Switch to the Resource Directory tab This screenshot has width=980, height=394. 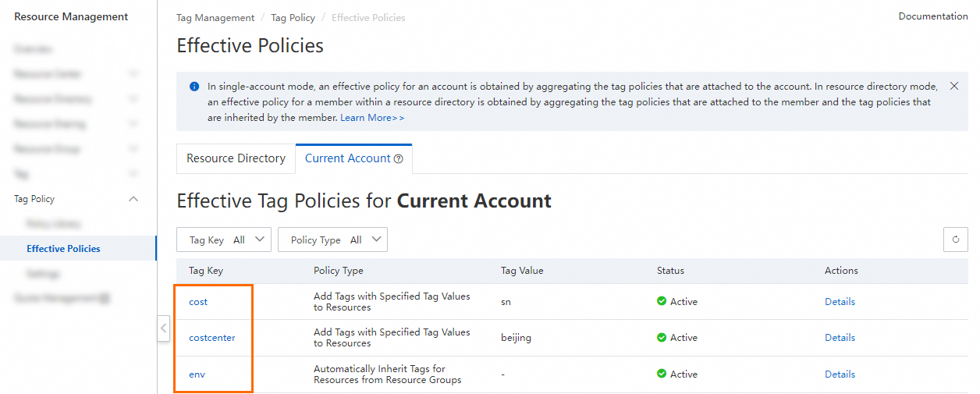(x=236, y=158)
